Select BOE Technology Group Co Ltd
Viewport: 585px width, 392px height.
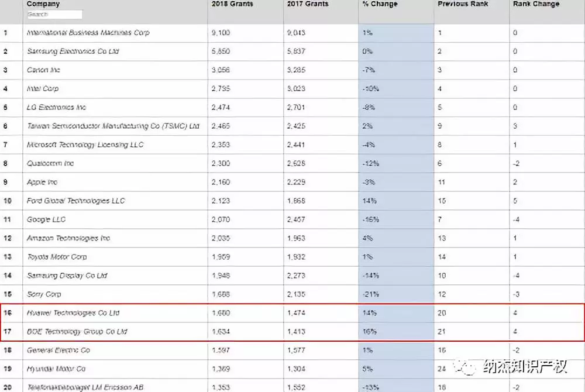(x=77, y=332)
